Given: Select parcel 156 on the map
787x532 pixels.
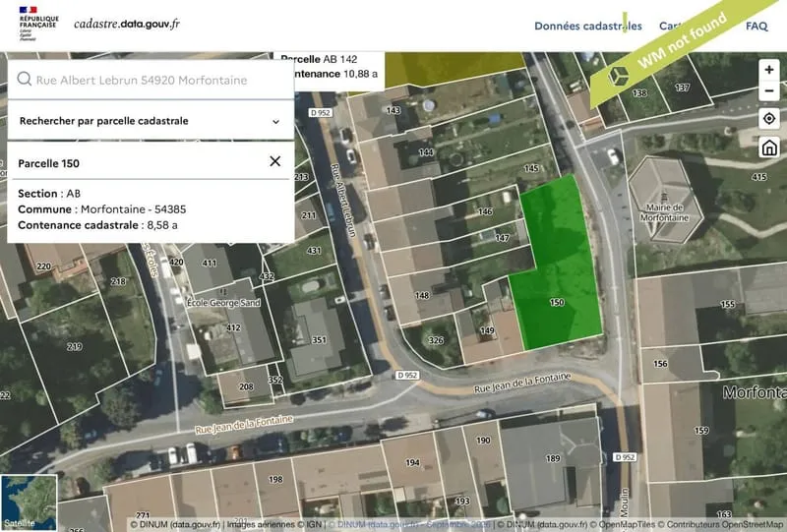Looking at the screenshot, I should [660, 364].
